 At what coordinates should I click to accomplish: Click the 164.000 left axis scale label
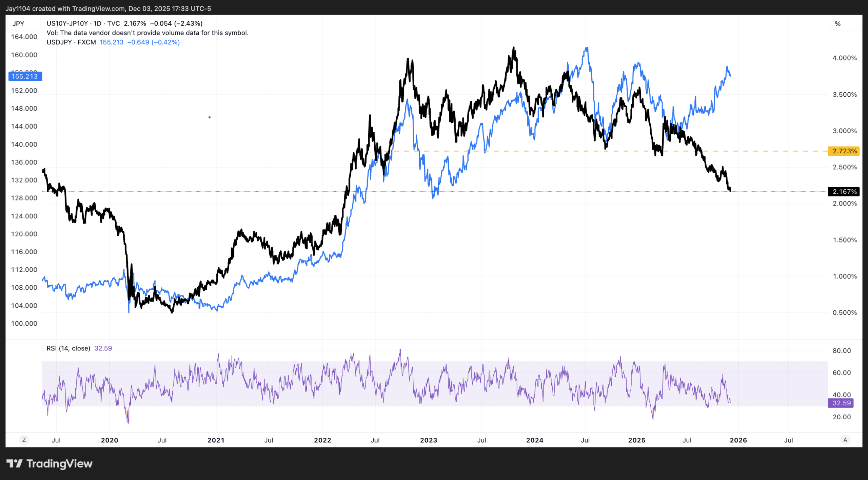(x=24, y=37)
